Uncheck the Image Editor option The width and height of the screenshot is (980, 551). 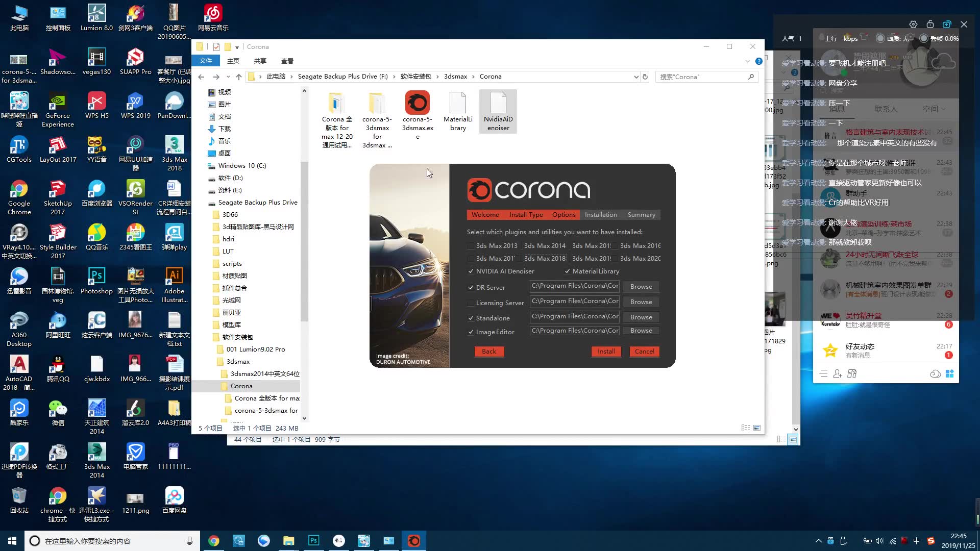pyautogui.click(x=471, y=332)
